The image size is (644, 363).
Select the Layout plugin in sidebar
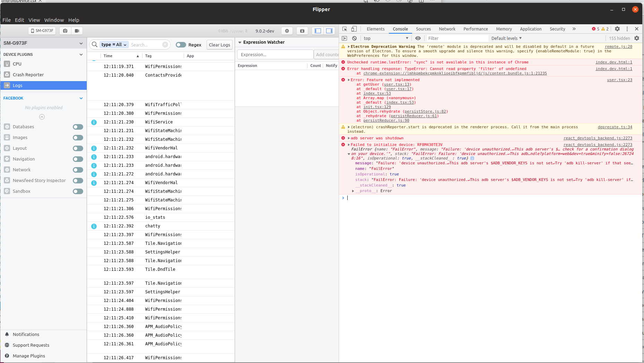19,148
